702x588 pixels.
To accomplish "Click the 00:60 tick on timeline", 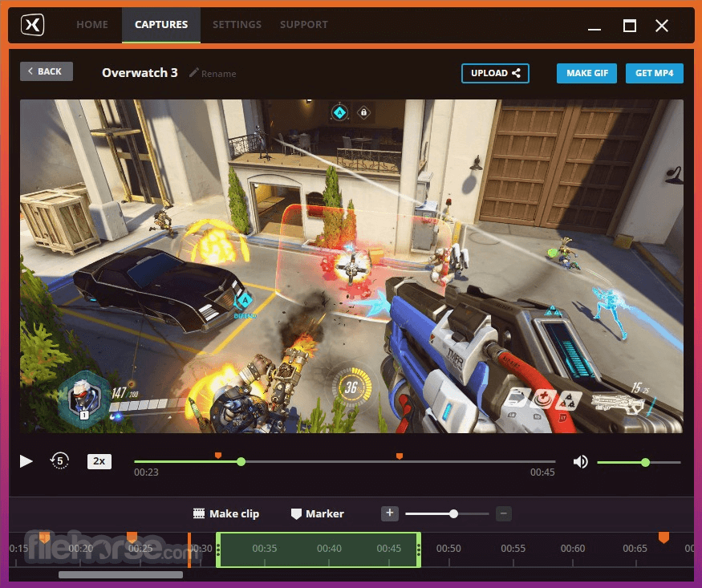I will (573, 549).
